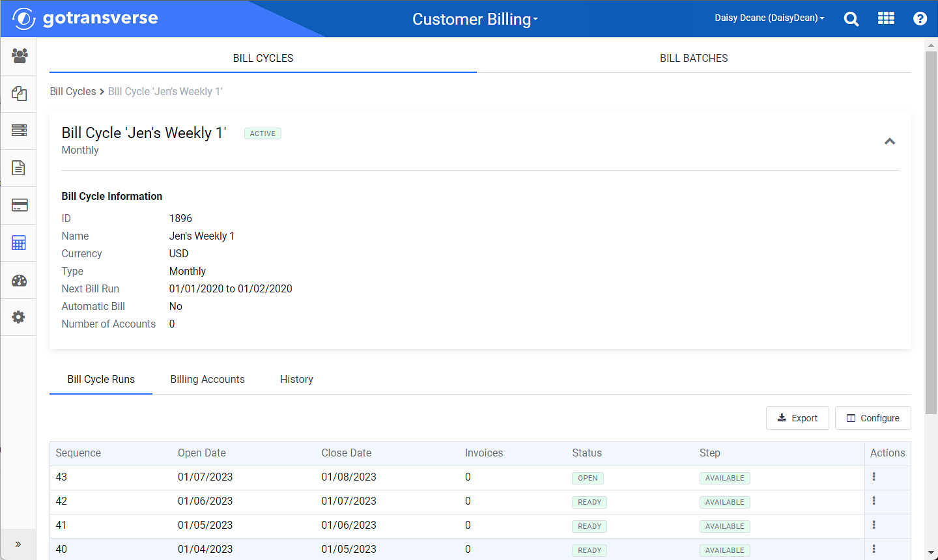938x560 pixels.
Task: Click the page scrollbar down arrow
Action: (931, 553)
